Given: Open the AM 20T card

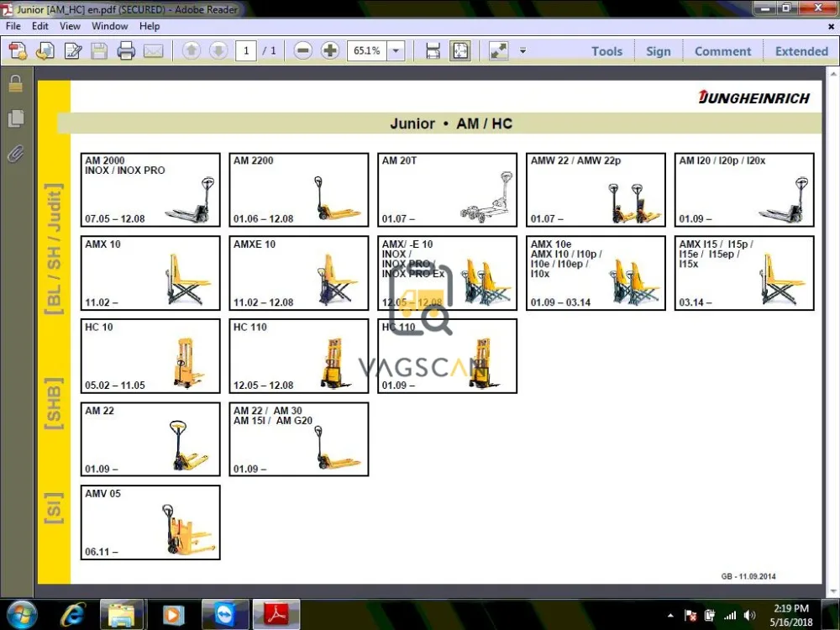Looking at the screenshot, I should coord(448,190).
